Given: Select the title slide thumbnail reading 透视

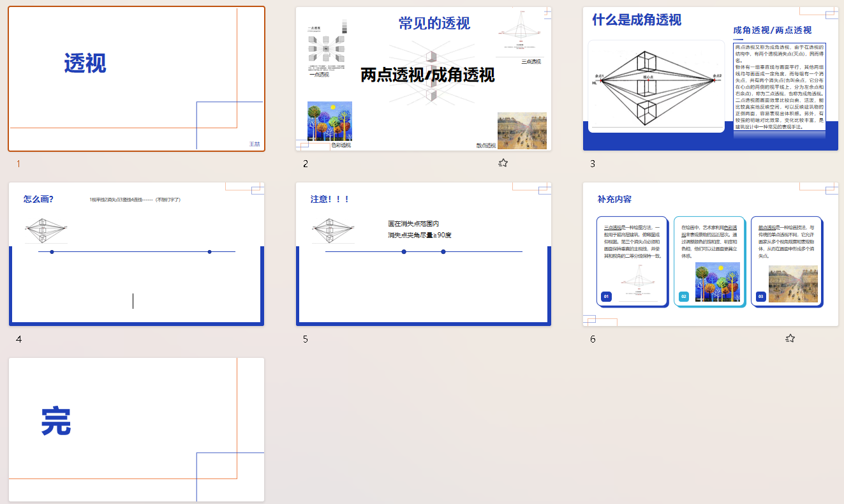Looking at the screenshot, I should 137,78.
